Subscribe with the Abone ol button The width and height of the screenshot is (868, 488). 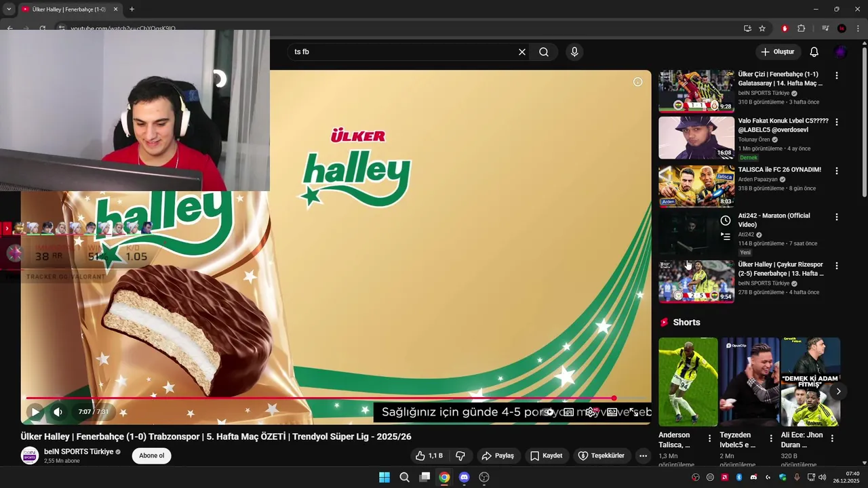[151, 455]
